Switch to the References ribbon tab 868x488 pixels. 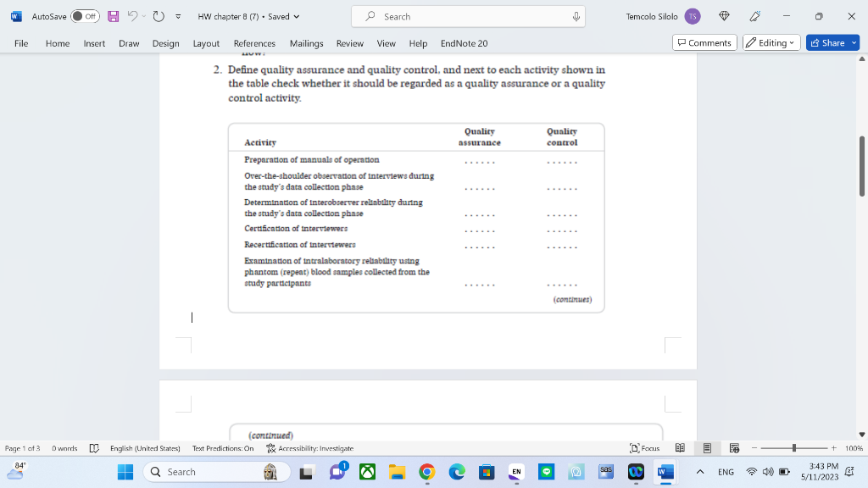(254, 43)
